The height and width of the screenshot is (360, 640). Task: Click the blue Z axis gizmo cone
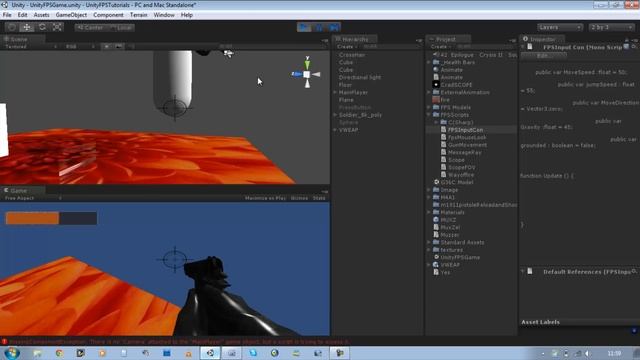coord(297,74)
